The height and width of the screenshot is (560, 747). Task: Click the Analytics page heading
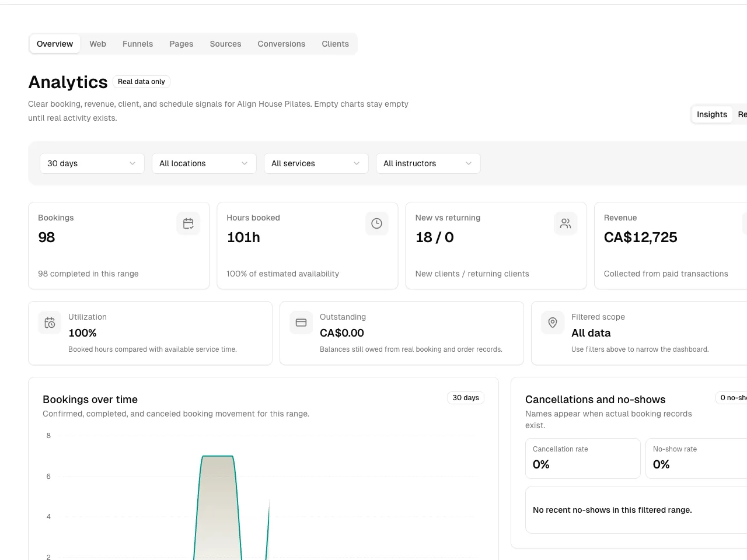point(68,82)
